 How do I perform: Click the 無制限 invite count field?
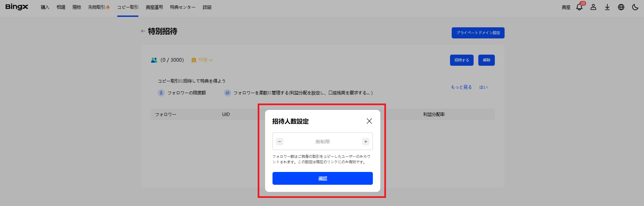[322, 142]
